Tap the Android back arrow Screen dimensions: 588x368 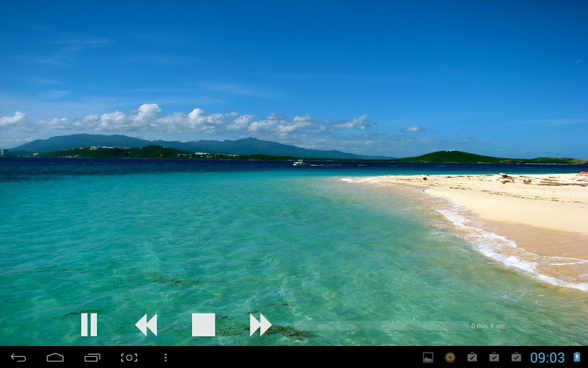[18, 358]
